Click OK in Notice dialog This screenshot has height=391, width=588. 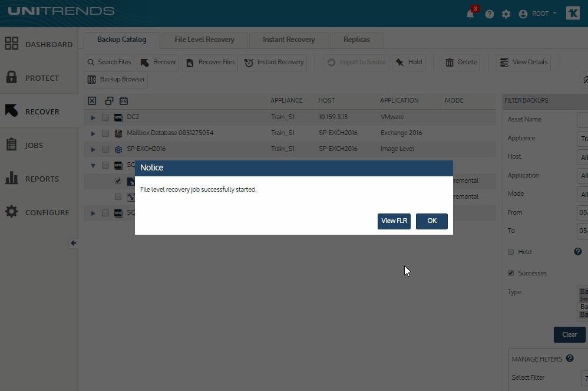(432, 221)
